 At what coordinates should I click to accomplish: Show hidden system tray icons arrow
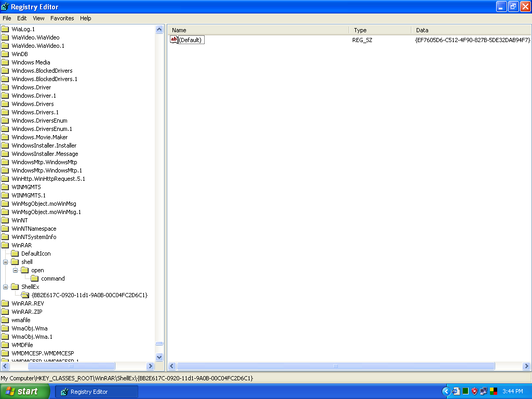[446, 392]
